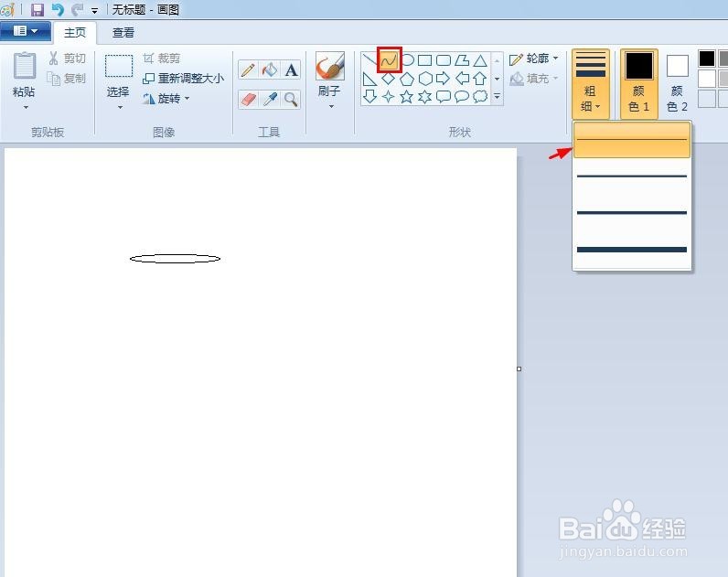Select the Magnifier tool
The image size is (728, 577).
291,100
